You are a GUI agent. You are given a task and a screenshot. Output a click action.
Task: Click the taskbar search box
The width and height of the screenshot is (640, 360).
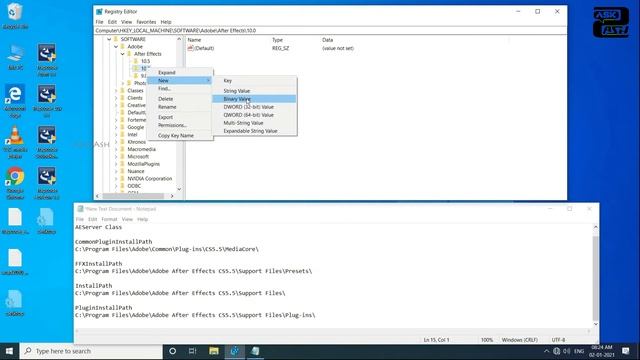tap(91, 351)
